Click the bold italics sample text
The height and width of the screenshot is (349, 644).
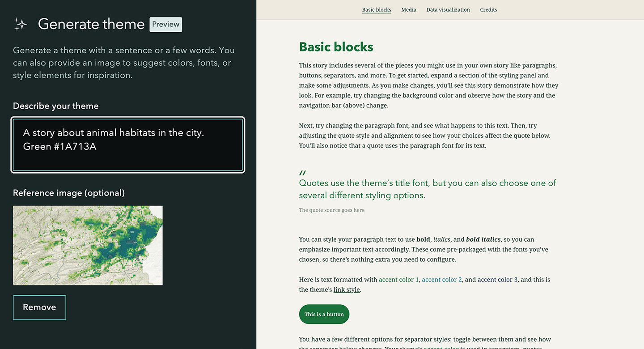point(483,239)
